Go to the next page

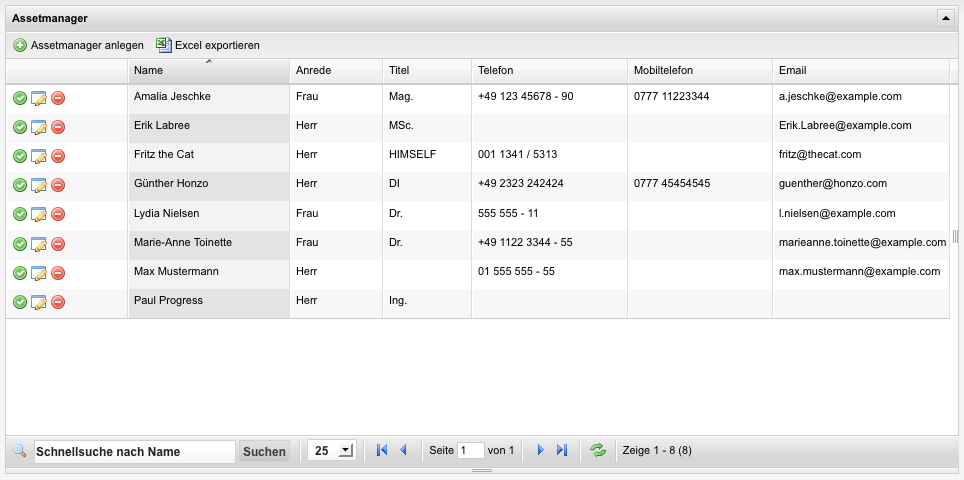pos(540,450)
